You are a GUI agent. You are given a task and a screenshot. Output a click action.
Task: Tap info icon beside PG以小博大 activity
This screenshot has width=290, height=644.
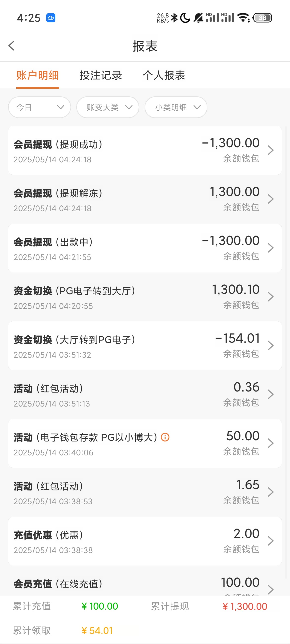tap(165, 437)
